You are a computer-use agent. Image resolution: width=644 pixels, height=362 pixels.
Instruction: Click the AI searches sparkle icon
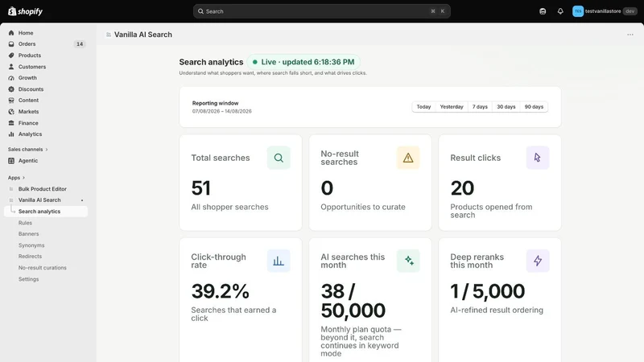click(408, 261)
